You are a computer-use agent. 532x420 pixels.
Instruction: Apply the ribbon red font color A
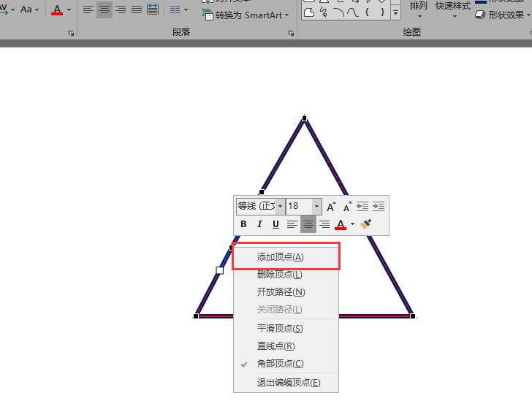click(57, 9)
